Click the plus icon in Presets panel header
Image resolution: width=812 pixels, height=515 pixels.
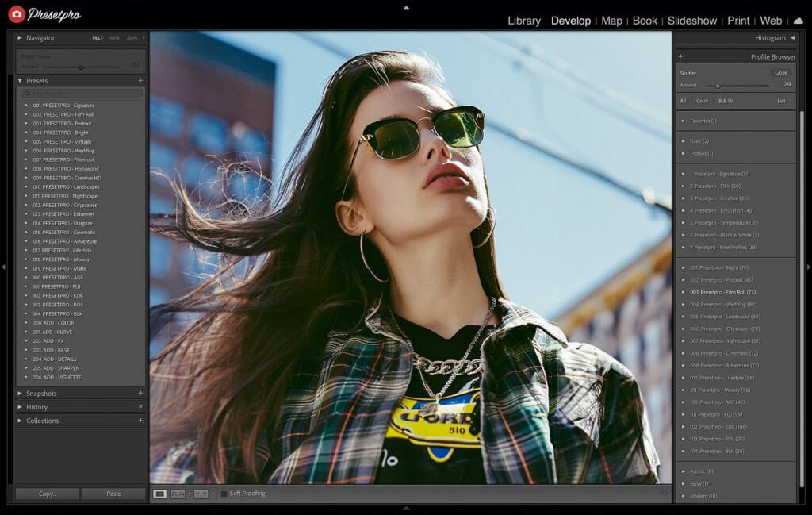pos(140,81)
